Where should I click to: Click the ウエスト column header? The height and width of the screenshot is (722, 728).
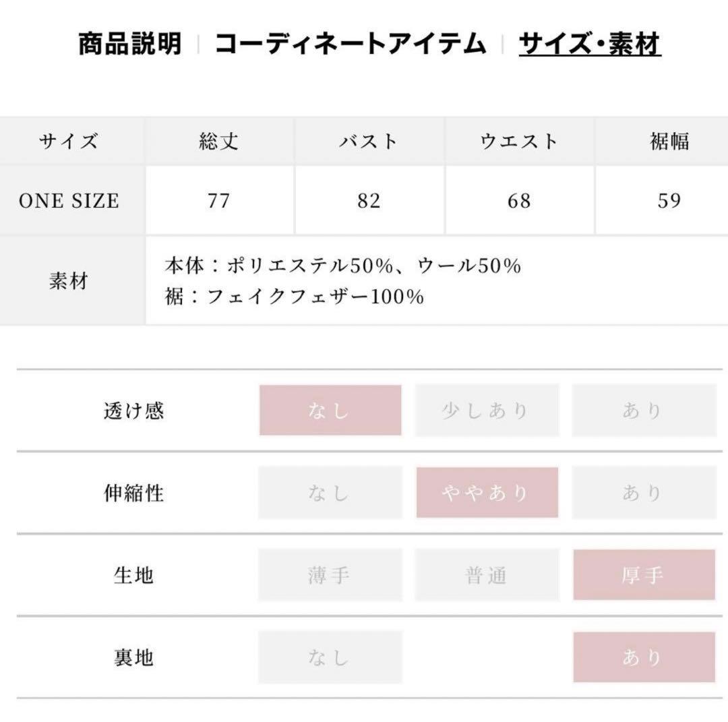pyautogui.click(x=519, y=142)
